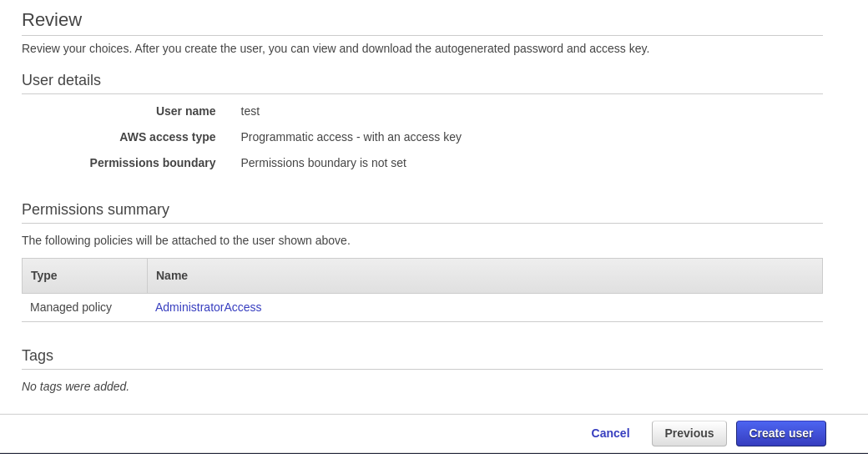Click the Permissions boundary label
868x454 pixels.
tap(153, 163)
